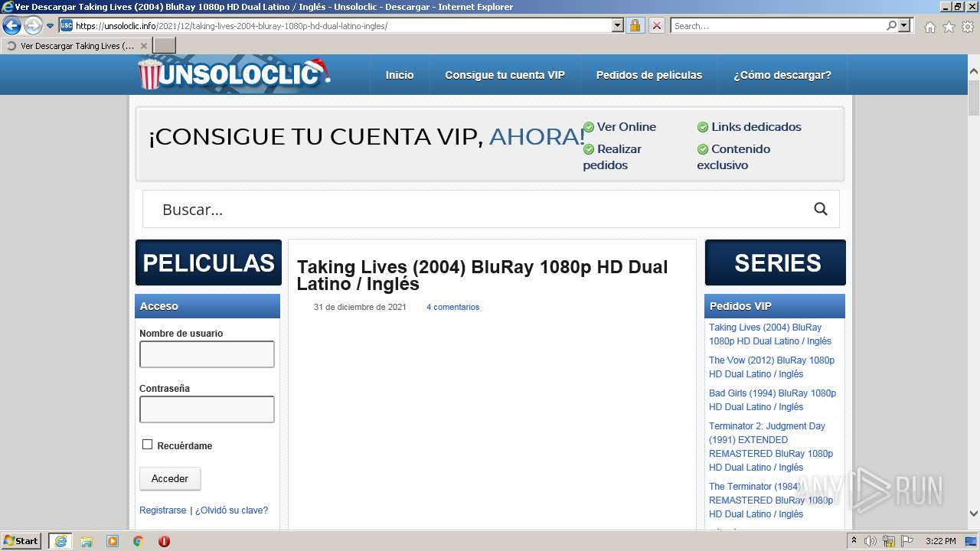The height and width of the screenshot is (551, 980).
Task: Click the Action Center flag icon
Action: [907, 541]
